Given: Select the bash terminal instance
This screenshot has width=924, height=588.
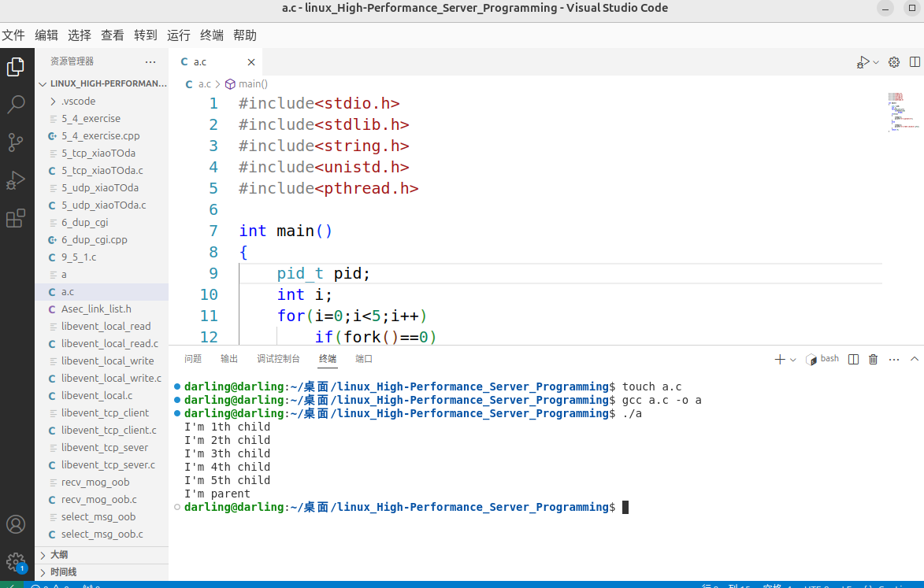Looking at the screenshot, I should 822,359.
